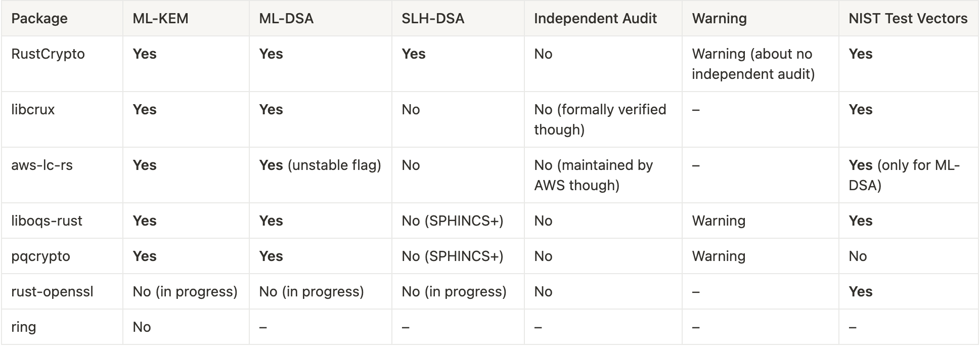Click the aws-lc-rs package name
The width and height of the screenshot is (980, 349).
pyautogui.click(x=42, y=165)
